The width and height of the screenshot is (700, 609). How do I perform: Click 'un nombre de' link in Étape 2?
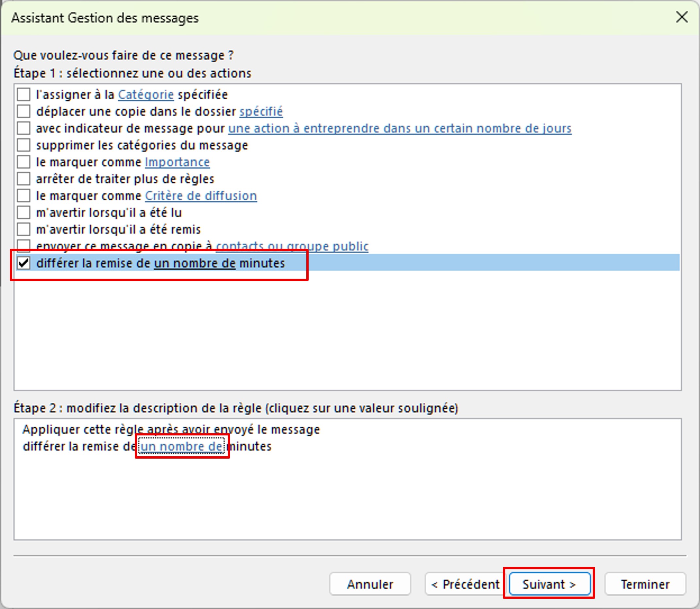click(182, 446)
